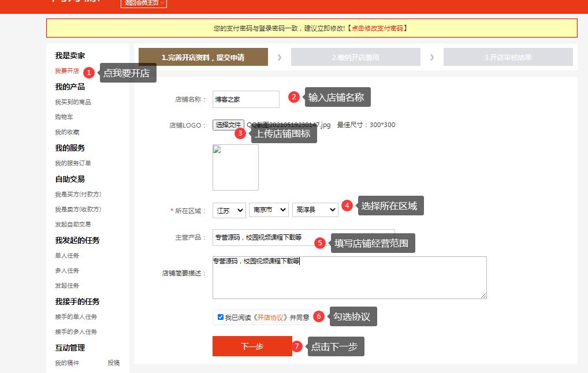Click the textarea resize handle corner
This screenshot has height=373, width=588.
click(483, 295)
